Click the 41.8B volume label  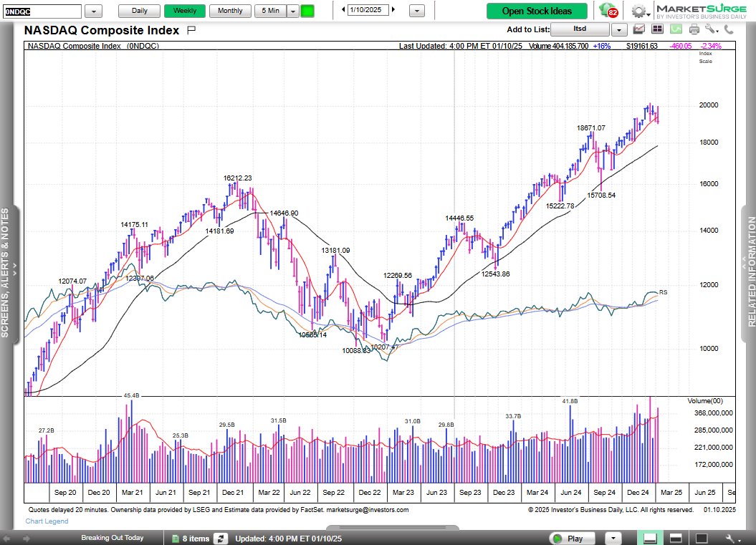pyautogui.click(x=570, y=401)
